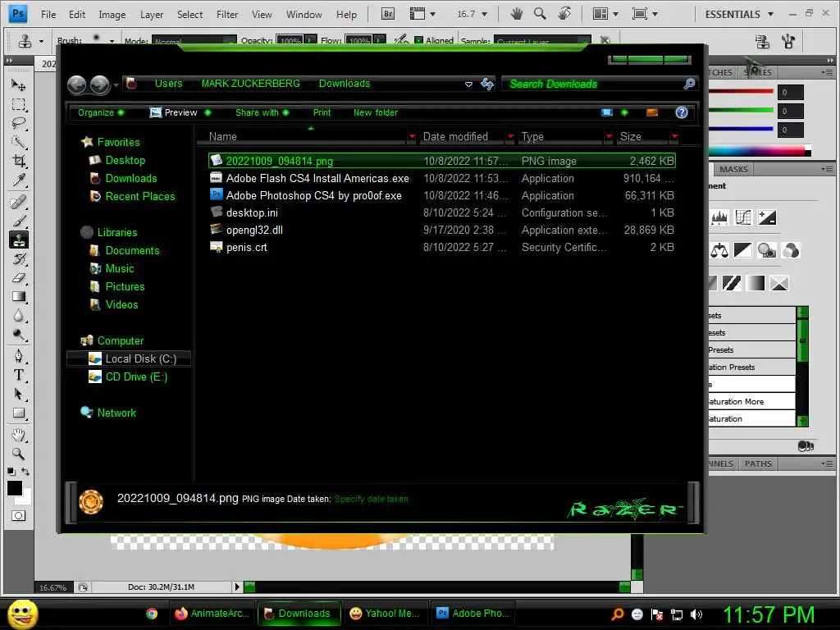The width and height of the screenshot is (840, 630).
Task: Open the Screen Mode dropdown
Action: point(645,14)
